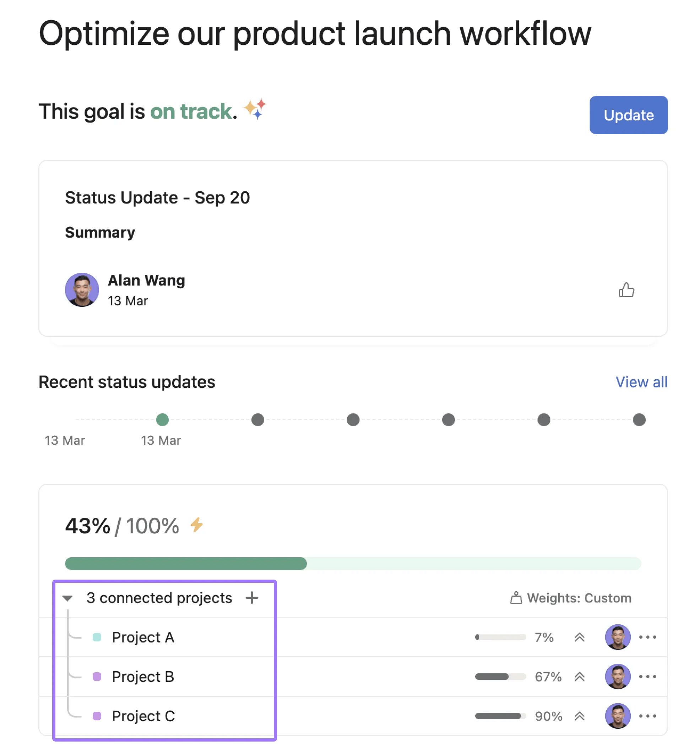700x749 pixels.
Task: Click the sparkle AI icon beside on track
Action: [x=255, y=109]
